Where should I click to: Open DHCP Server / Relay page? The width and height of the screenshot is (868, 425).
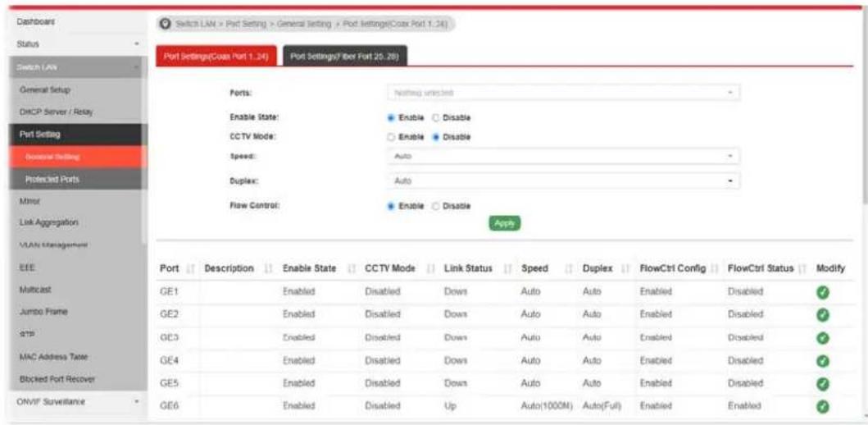56,112
